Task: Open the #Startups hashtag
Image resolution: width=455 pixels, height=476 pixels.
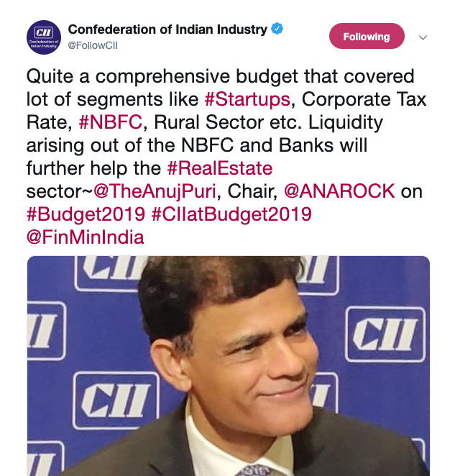Action: click(x=247, y=99)
